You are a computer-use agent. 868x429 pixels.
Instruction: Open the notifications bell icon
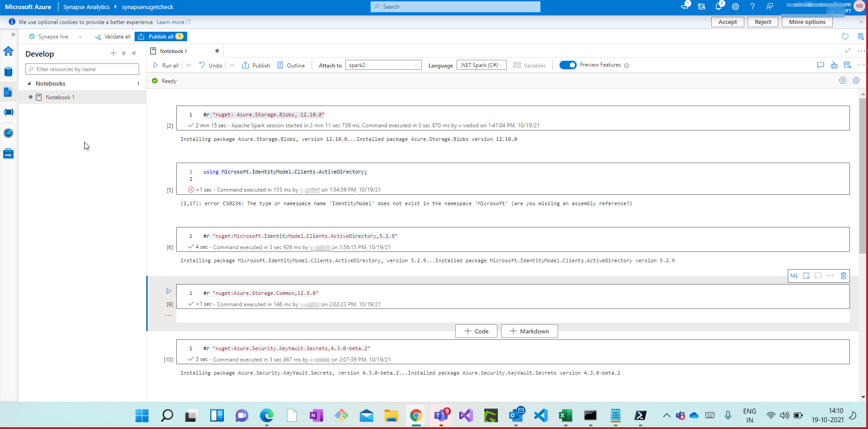[x=719, y=7]
